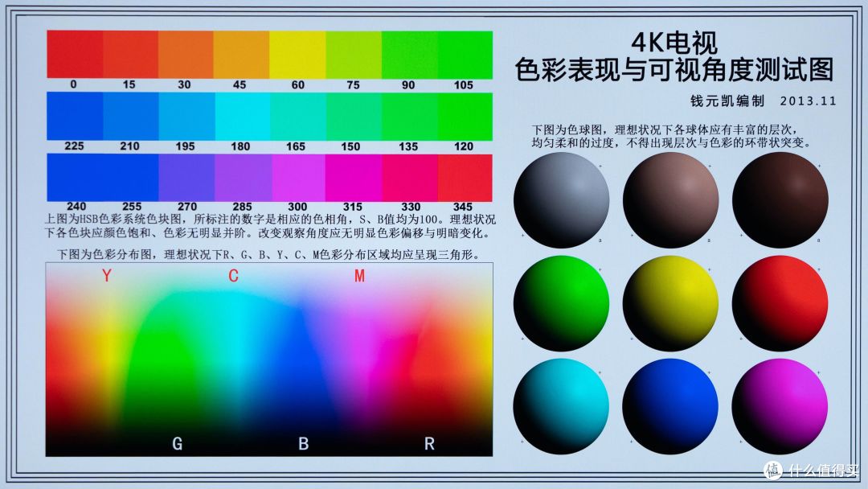Click the green block labeled 90
Image resolution: width=868 pixels, height=489 pixels.
(410, 54)
